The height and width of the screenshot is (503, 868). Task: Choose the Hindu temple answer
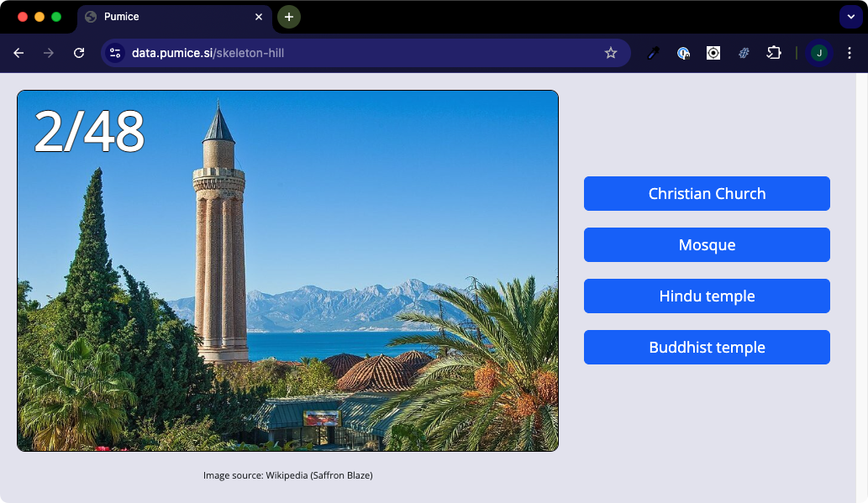707,296
